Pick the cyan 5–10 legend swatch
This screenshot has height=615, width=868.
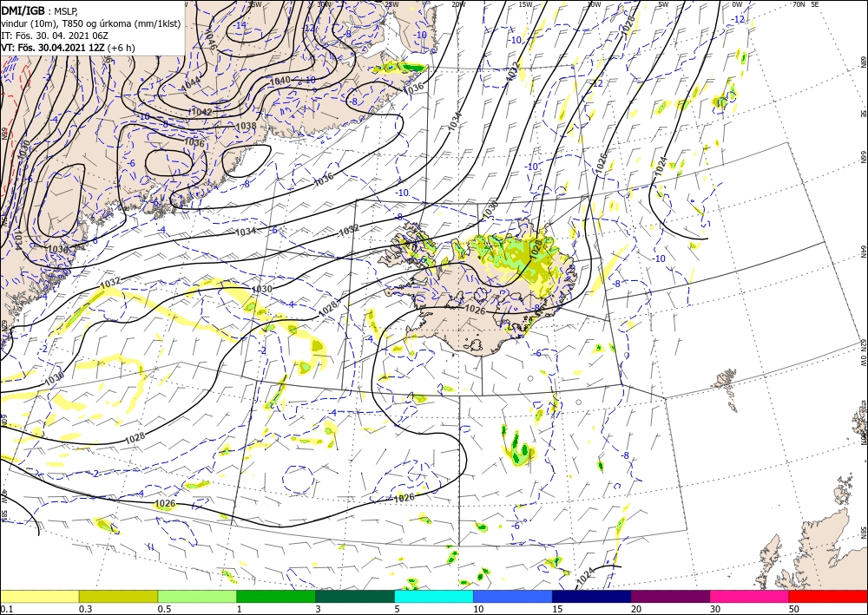(434, 596)
